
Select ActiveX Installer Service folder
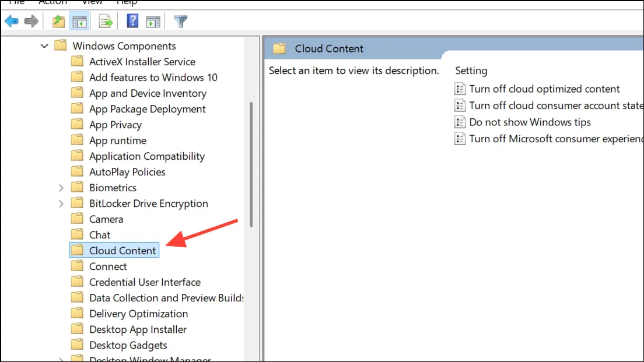tap(142, 62)
